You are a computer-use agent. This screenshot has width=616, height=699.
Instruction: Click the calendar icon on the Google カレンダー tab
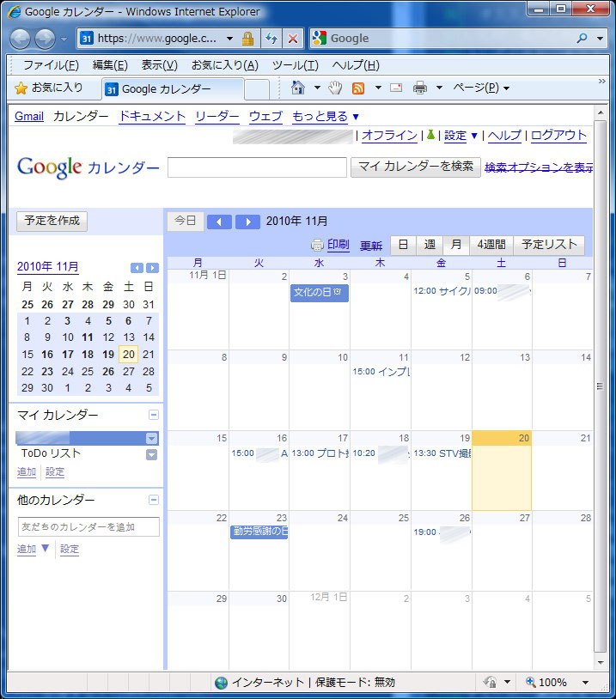(112, 89)
